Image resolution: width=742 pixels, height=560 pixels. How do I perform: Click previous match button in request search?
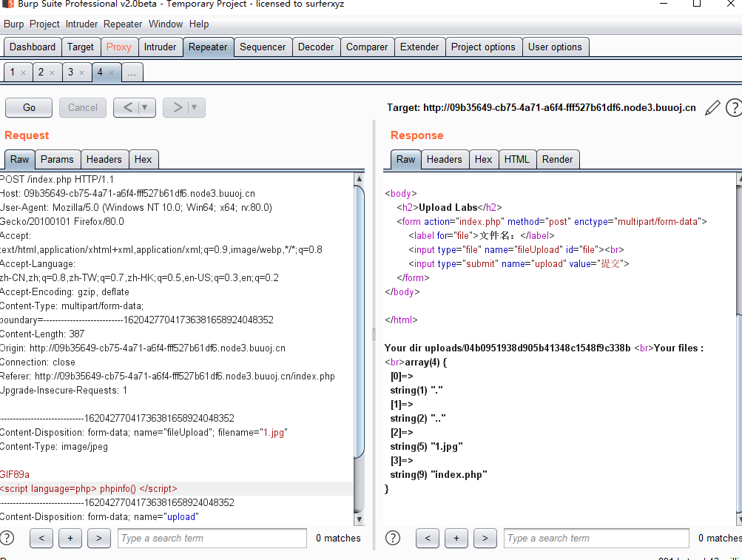(x=41, y=539)
